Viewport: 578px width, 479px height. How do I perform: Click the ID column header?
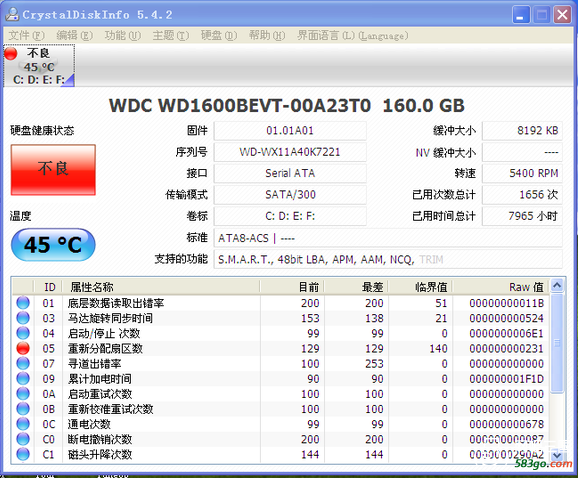tap(49, 287)
